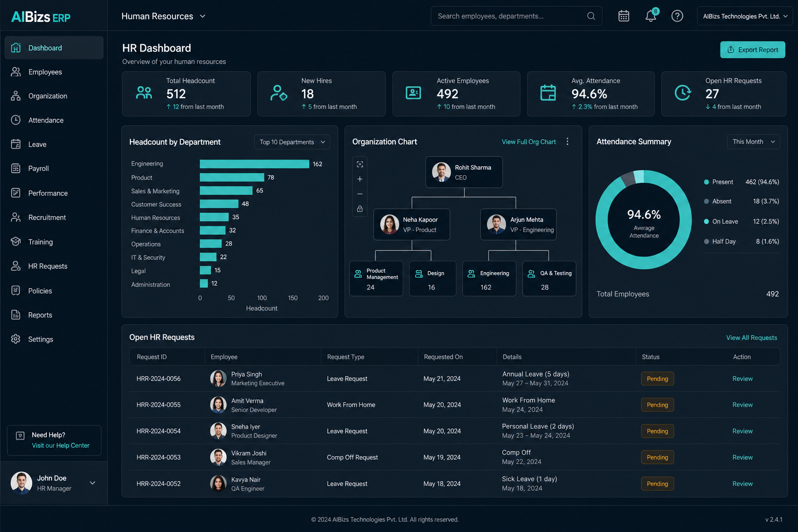Open the Human Resources module dropdown

coord(164,16)
